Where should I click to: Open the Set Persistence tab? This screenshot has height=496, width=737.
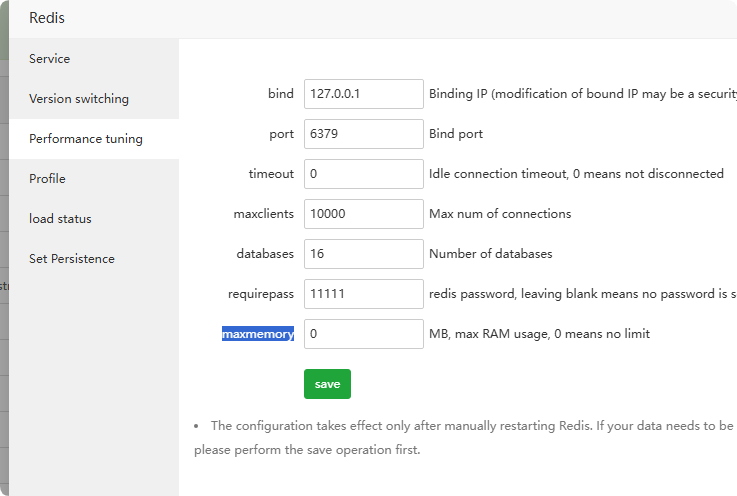tap(72, 259)
